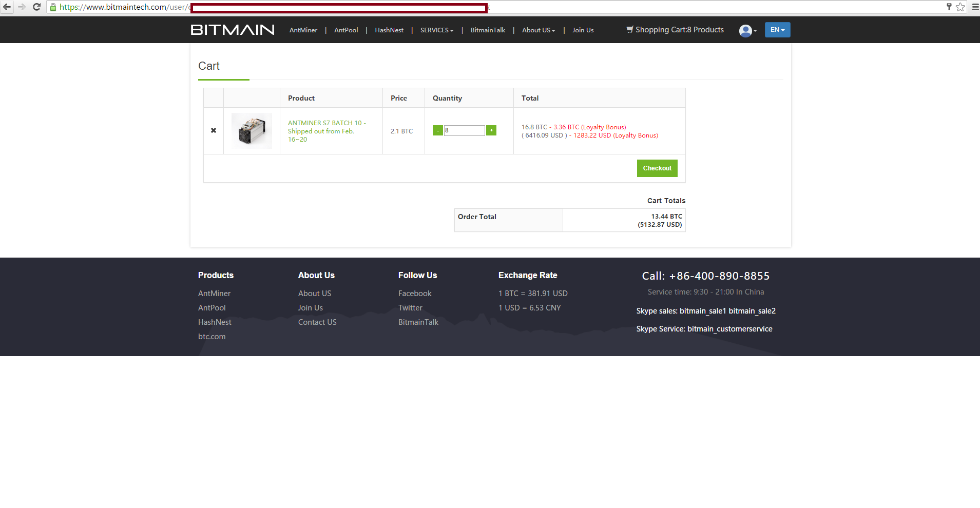Image resolution: width=980 pixels, height=508 pixels.
Task: Click the '(5132.87 USD)' order total amount
Action: (660, 225)
